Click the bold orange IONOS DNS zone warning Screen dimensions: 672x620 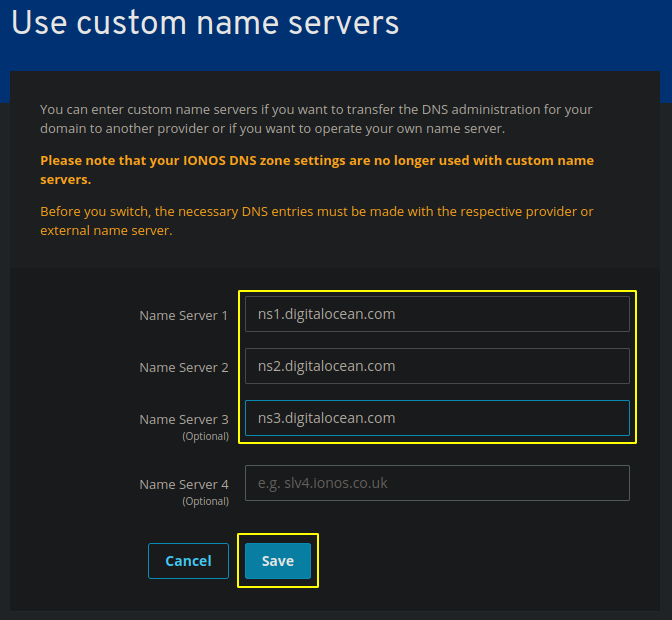[x=317, y=170]
